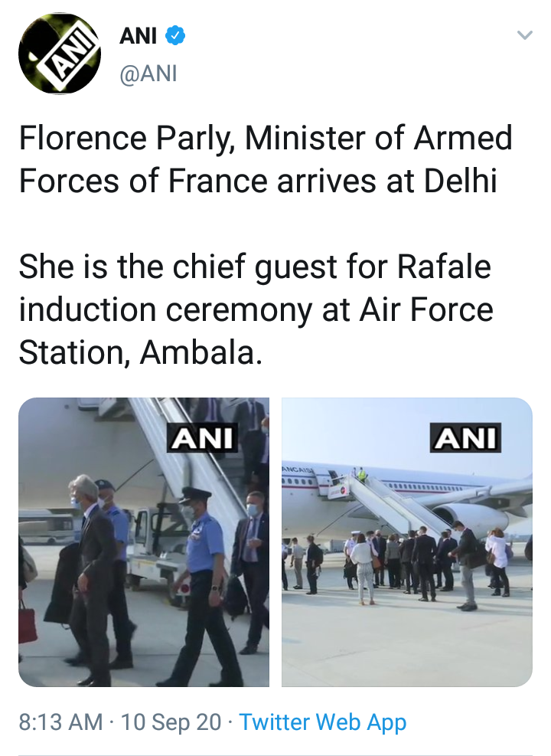Click the ANI display name

point(139,35)
